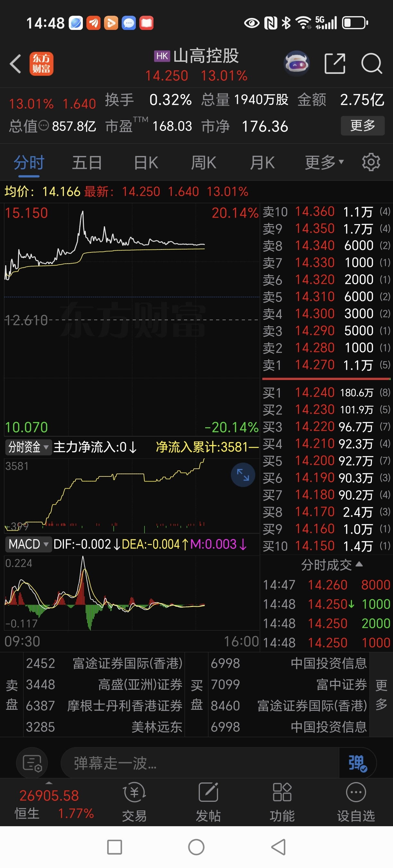The width and height of the screenshot is (393, 868).
Task: Tap the MACD indicator chart
Action: click(132, 593)
